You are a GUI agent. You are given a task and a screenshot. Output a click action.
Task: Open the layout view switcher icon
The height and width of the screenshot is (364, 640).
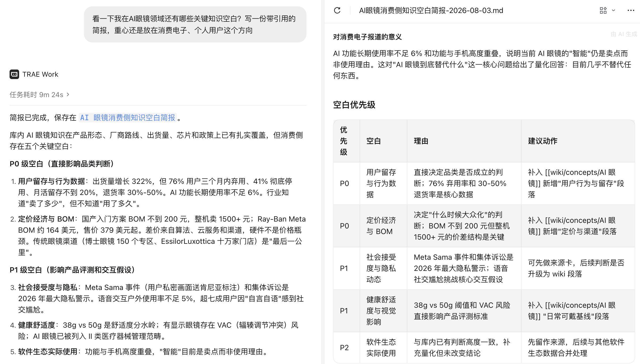tap(603, 11)
